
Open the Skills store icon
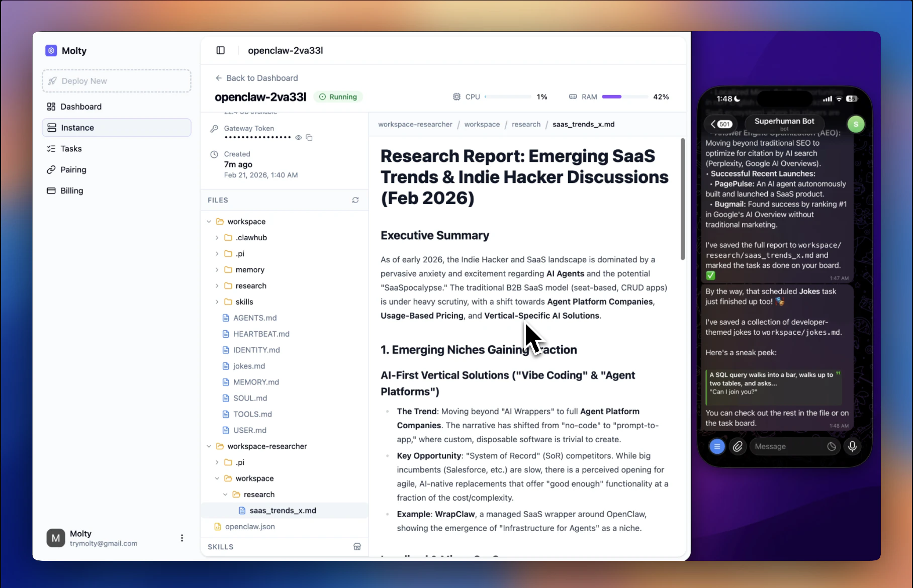point(357,547)
